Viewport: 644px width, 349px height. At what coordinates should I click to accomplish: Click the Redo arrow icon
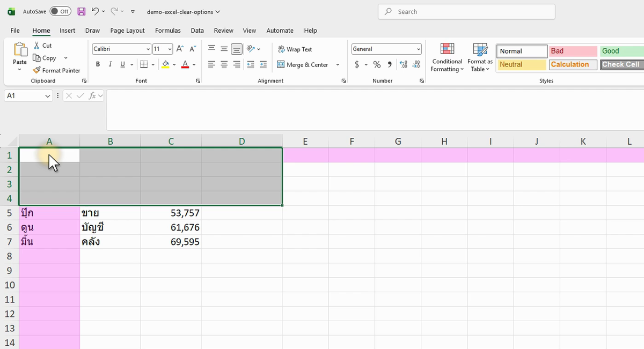click(x=114, y=11)
